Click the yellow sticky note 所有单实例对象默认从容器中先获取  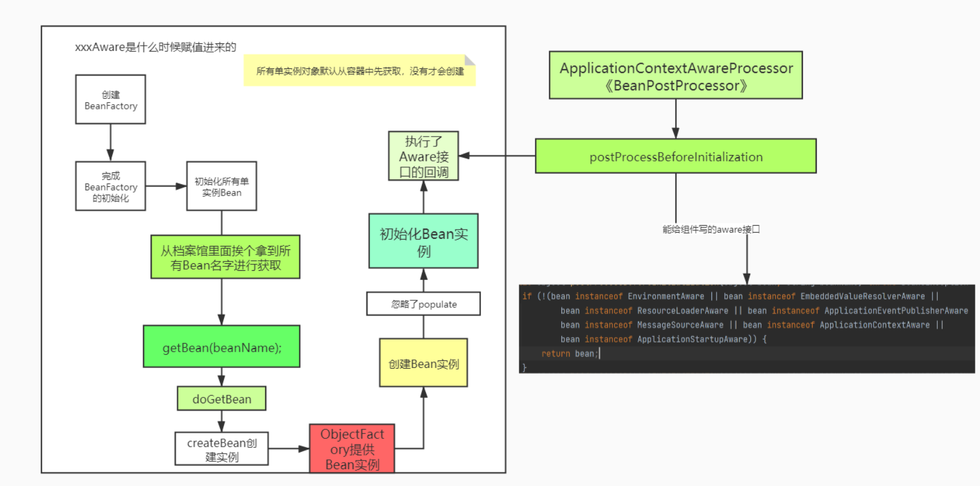coord(359,71)
